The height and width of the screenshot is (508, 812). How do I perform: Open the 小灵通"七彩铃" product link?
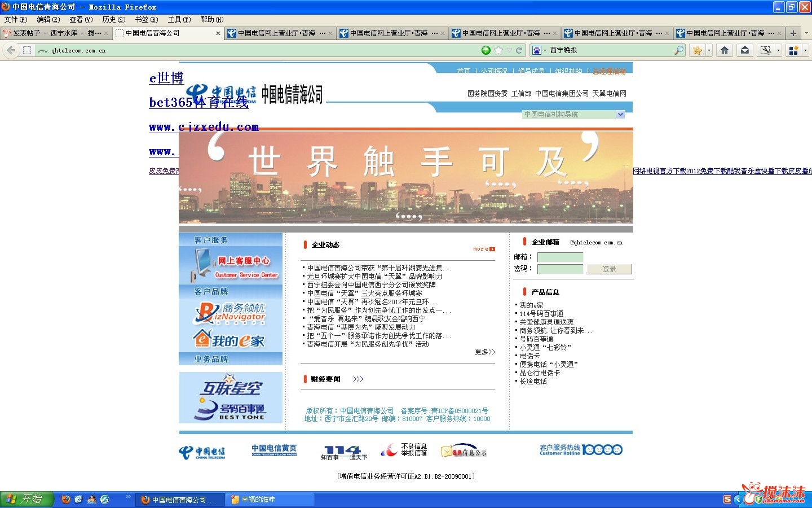tap(545, 348)
